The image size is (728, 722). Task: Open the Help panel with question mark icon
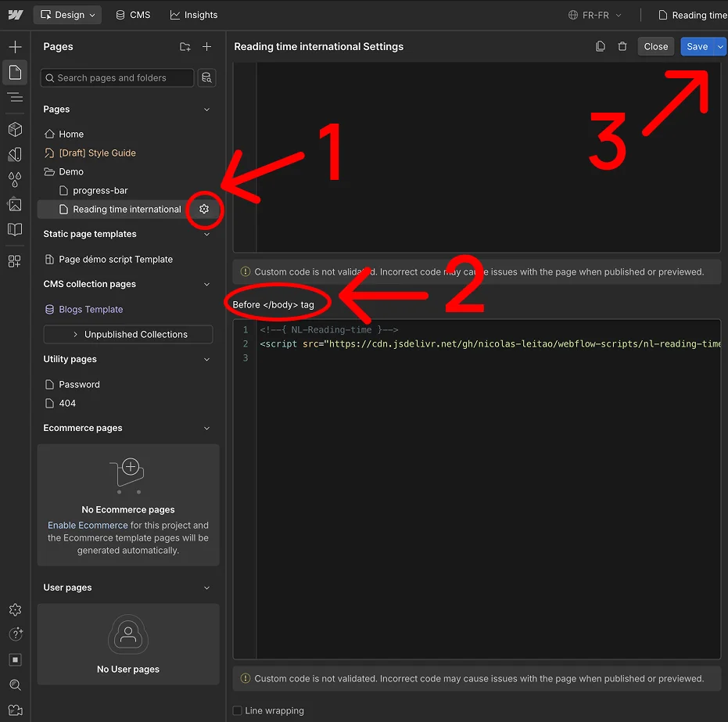(15, 634)
